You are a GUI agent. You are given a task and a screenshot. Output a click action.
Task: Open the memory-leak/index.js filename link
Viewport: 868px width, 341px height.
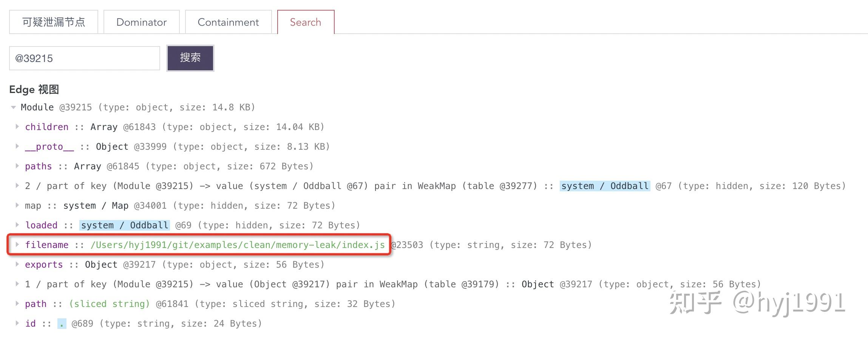pyautogui.click(x=238, y=245)
